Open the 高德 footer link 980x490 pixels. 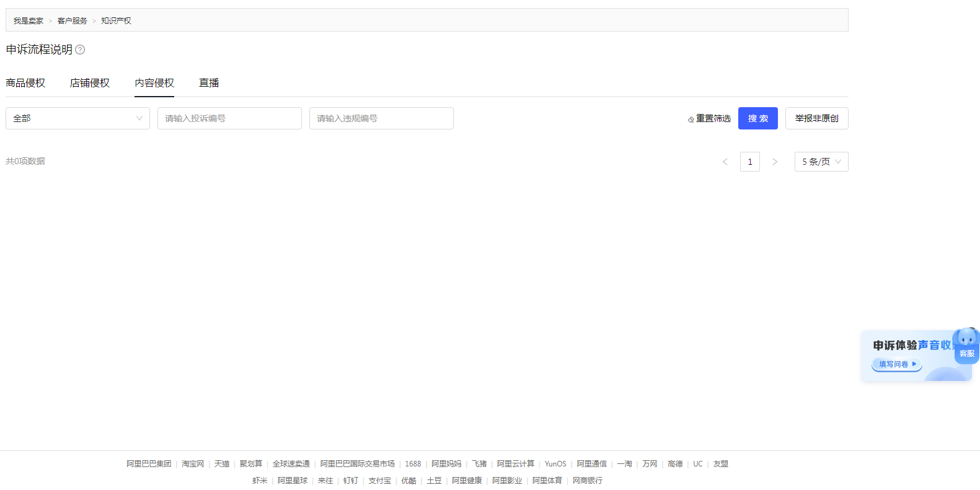[675, 464]
